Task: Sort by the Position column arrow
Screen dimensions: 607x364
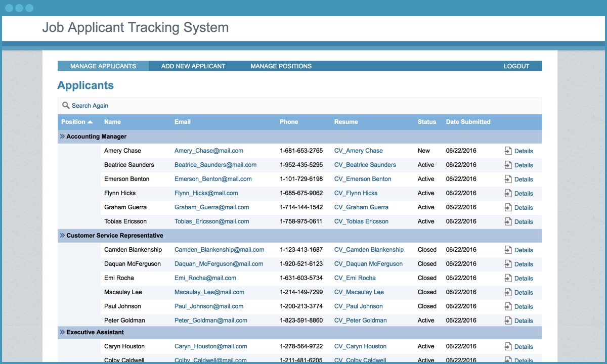Action: 90,122
